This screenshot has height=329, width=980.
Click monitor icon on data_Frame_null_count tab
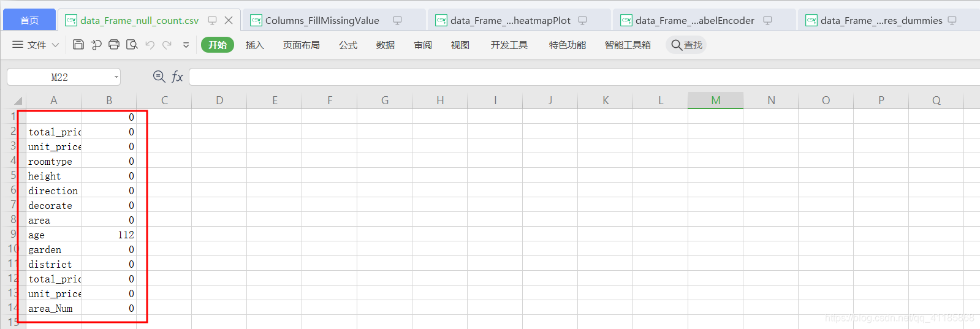212,20
